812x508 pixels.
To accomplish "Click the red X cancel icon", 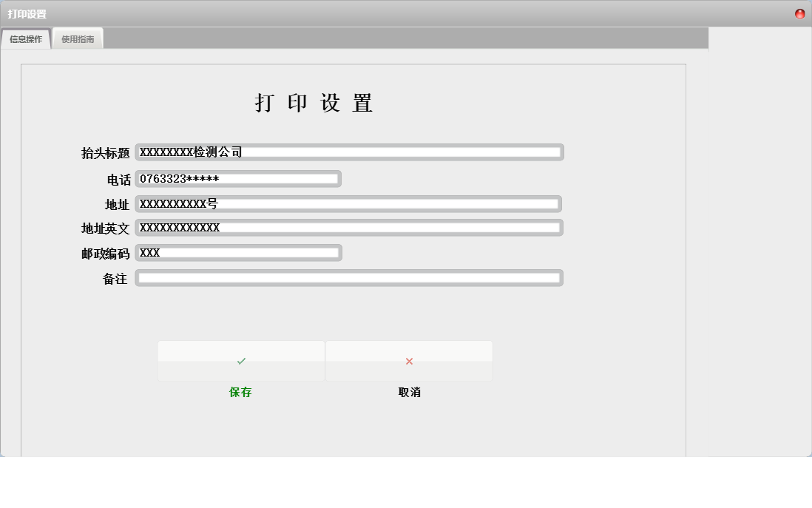I will (409, 361).
